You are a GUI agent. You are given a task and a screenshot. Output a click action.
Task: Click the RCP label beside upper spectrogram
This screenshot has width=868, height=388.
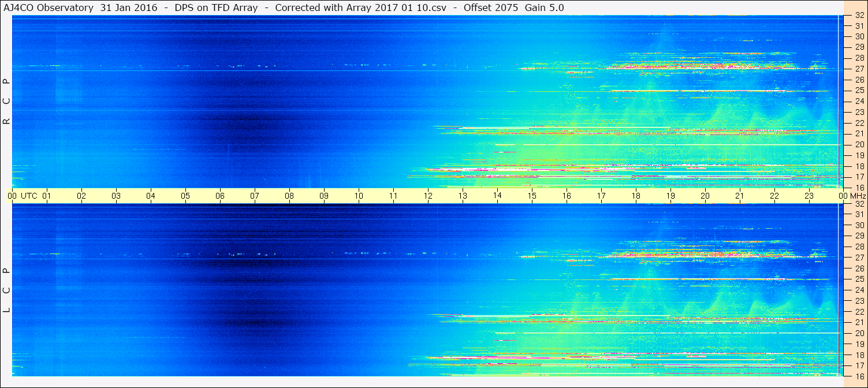pyautogui.click(x=7, y=102)
